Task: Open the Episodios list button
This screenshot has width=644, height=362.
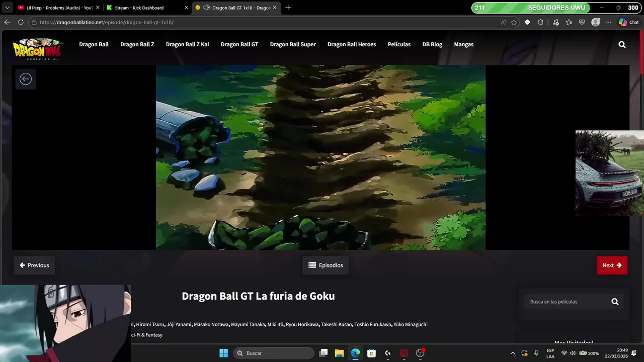Action: coord(326,265)
